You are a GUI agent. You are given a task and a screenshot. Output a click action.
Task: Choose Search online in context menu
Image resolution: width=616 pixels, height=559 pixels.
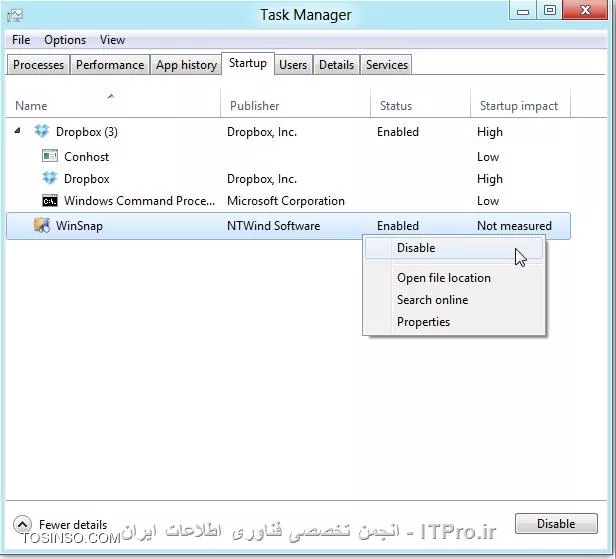(x=454, y=300)
